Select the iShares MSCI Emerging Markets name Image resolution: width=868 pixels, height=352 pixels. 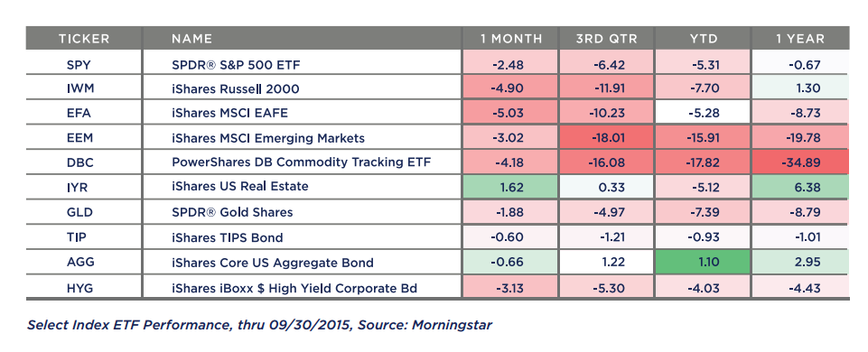click(268, 138)
